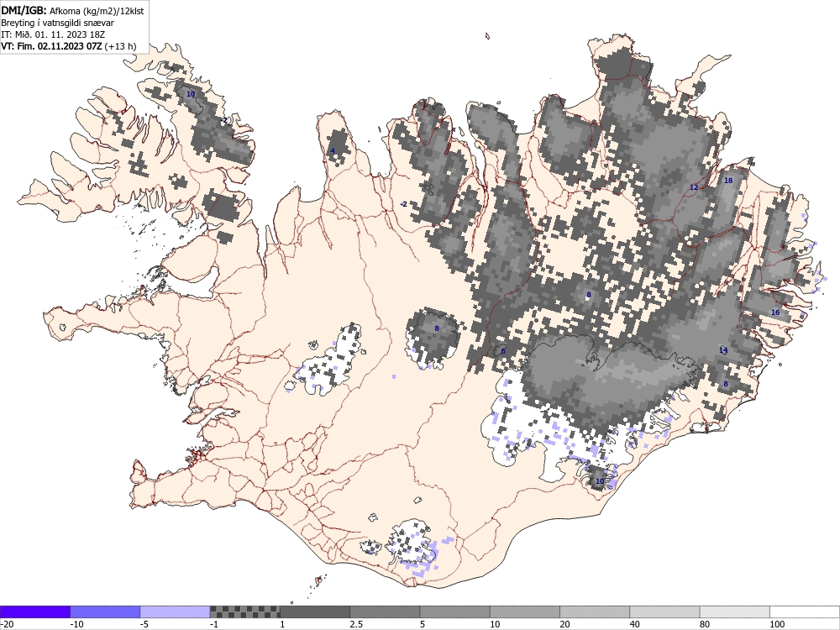
Task: Click the subtitle 'Breyting í vatnsgildi snævar'
Action: pyautogui.click(x=57, y=23)
